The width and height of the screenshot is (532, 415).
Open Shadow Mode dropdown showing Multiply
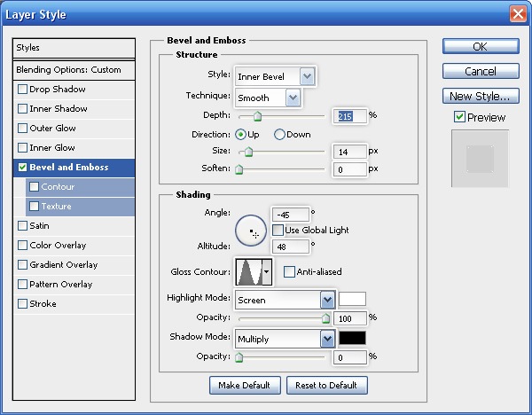pos(326,339)
